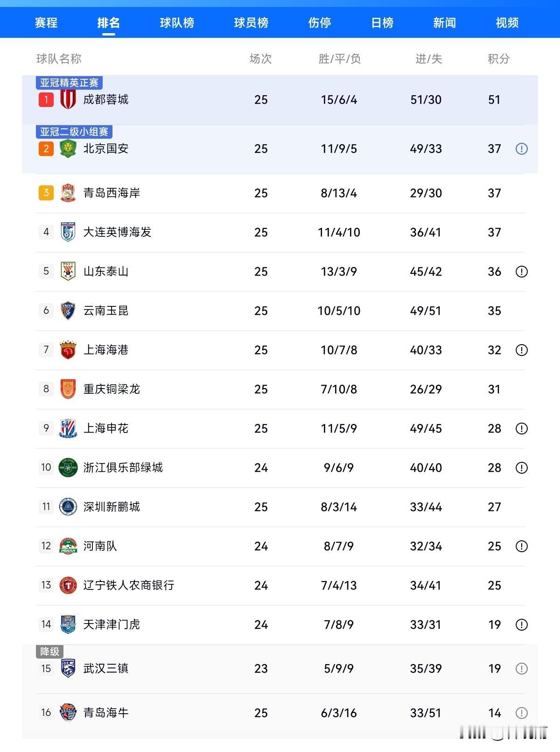Click the 场次 column header
The height and width of the screenshot is (752, 560).
tap(260, 59)
